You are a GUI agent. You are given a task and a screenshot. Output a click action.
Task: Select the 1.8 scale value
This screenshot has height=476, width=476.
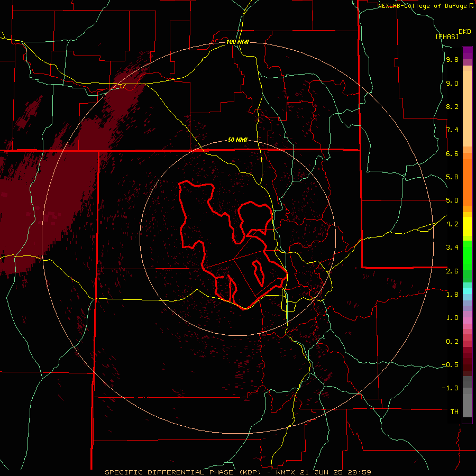point(452,294)
